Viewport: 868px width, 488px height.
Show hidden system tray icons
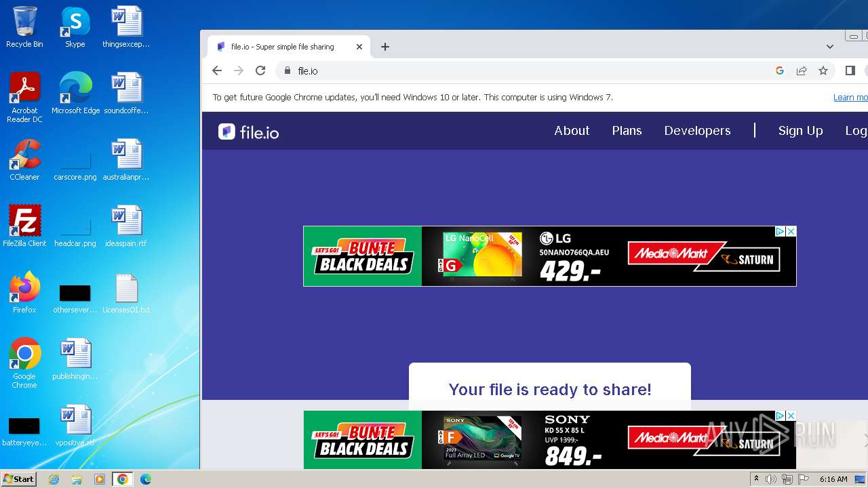[756, 479]
